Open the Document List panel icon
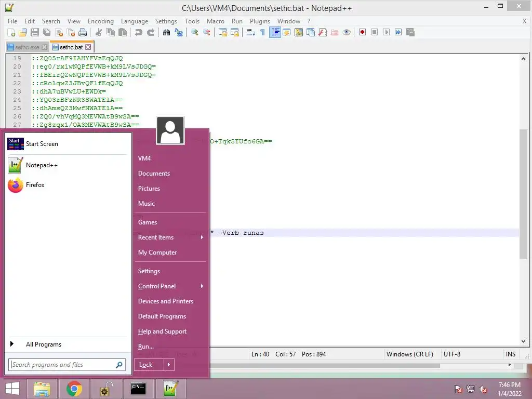 click(311, 32)
